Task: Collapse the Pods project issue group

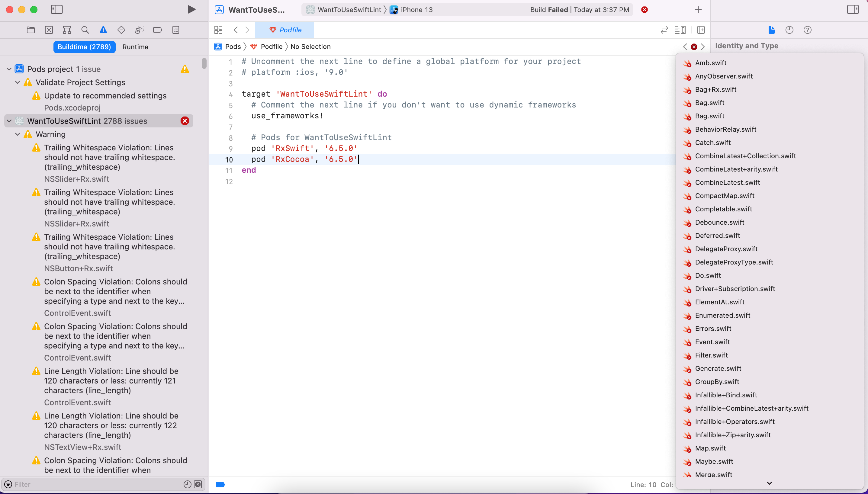Action: tap(9, 69)
